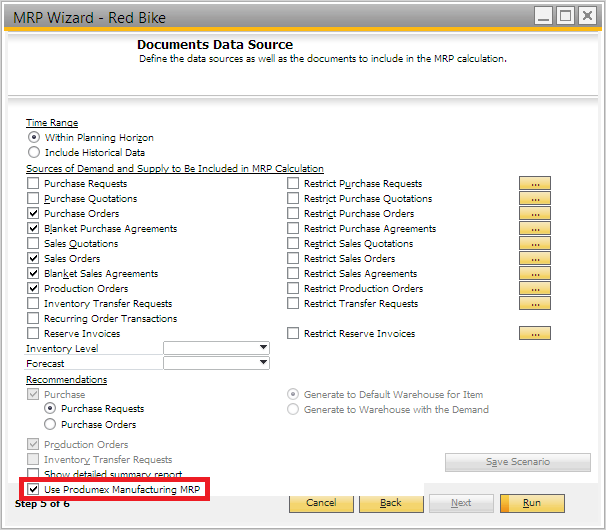Click the Run button
Viewport: 606px width, 530px height.
click(x=532, y=503)
